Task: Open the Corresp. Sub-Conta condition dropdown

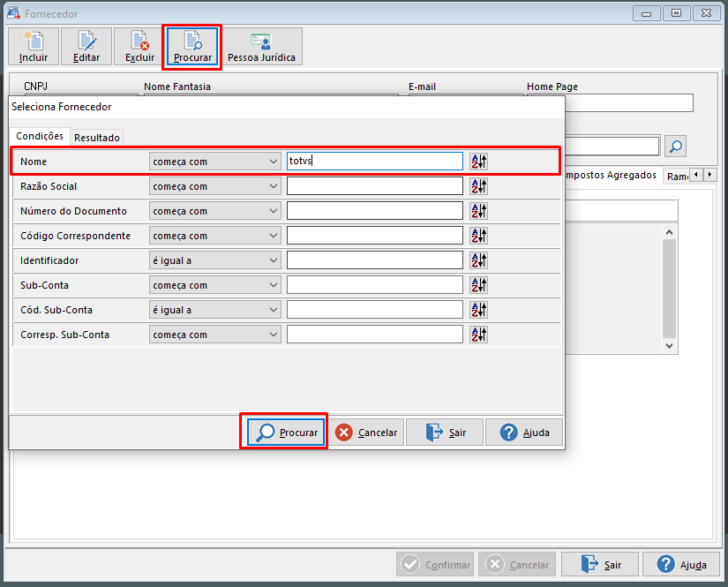Action: (215, 335)
